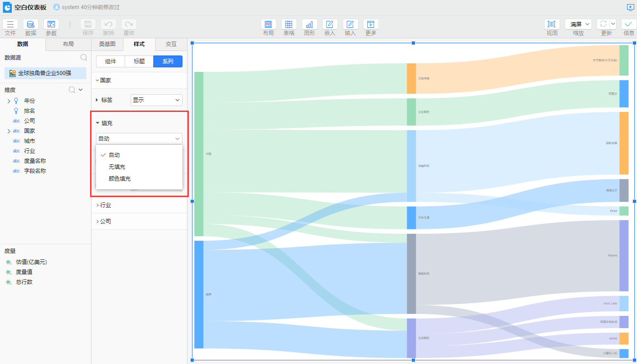Open the 满屏 zoom dropdown

coord(578,25)
